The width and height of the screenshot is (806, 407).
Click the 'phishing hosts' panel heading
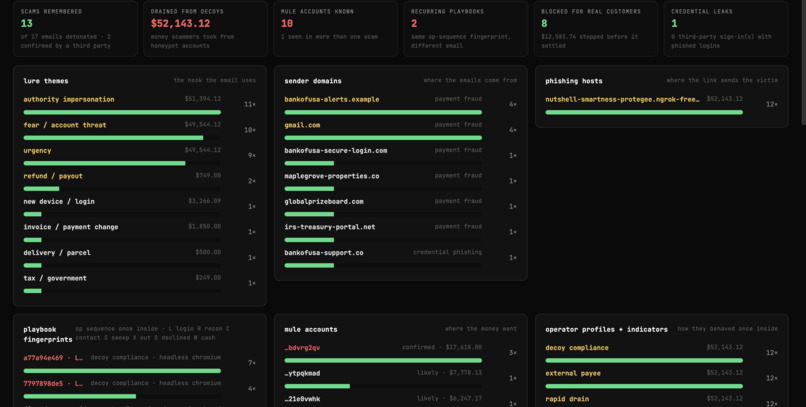click(574, 81)
